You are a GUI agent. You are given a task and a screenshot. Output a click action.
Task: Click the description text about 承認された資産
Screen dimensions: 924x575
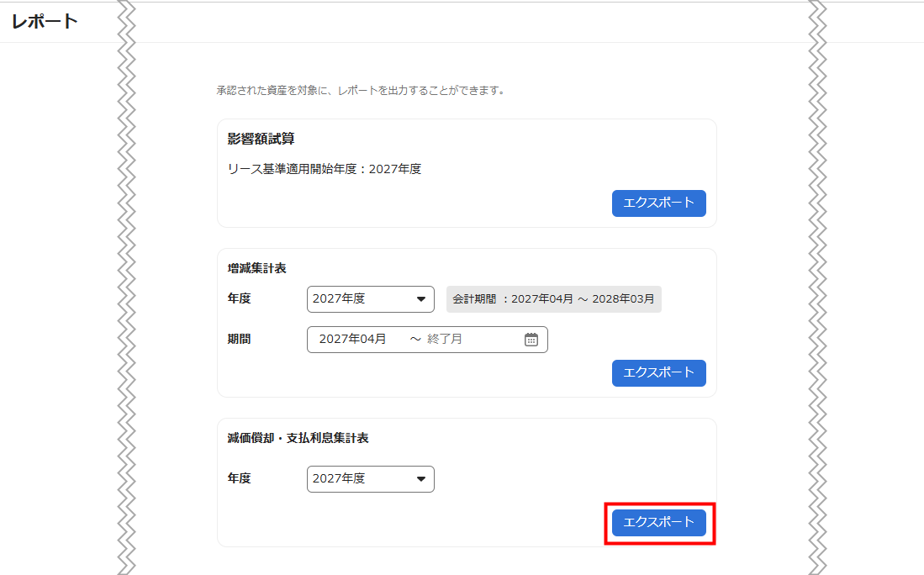coord(360,90)
